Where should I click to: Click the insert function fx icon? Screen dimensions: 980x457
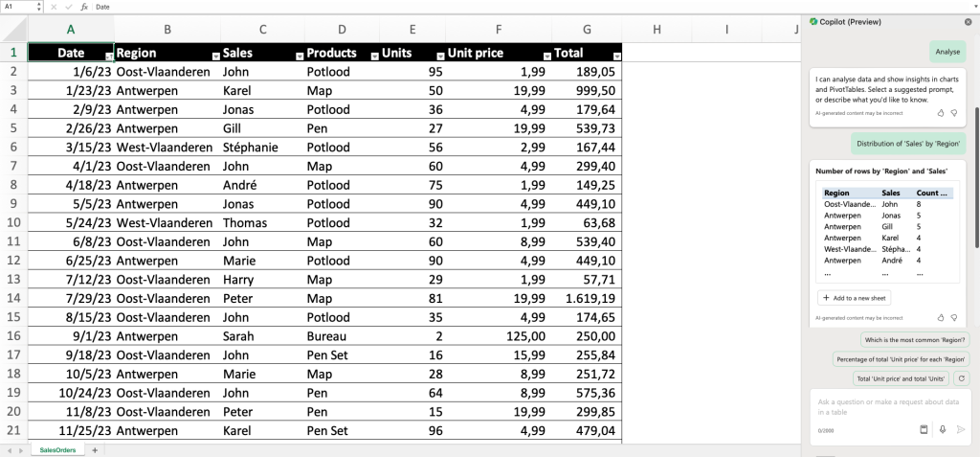coord(84,6)
